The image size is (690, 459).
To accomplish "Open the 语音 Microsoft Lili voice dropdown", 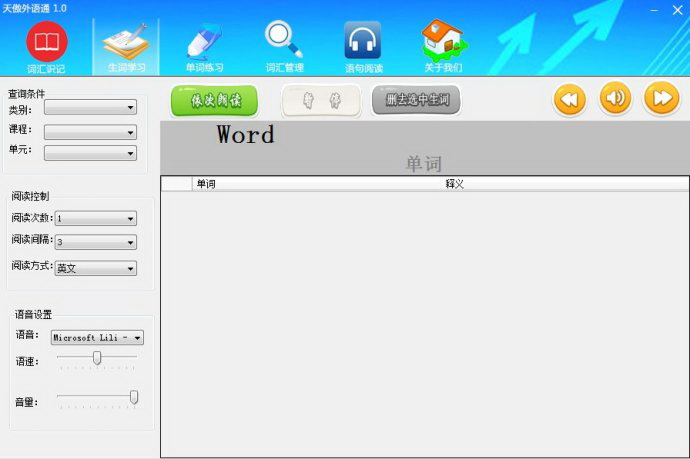I will click(x=97, y=338).
